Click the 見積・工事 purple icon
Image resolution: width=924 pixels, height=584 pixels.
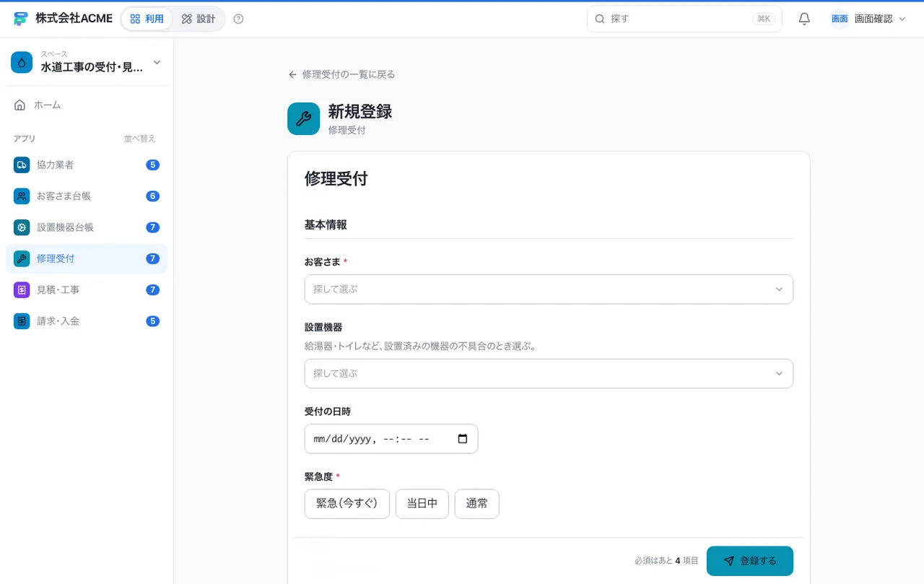tap(22, 289)
